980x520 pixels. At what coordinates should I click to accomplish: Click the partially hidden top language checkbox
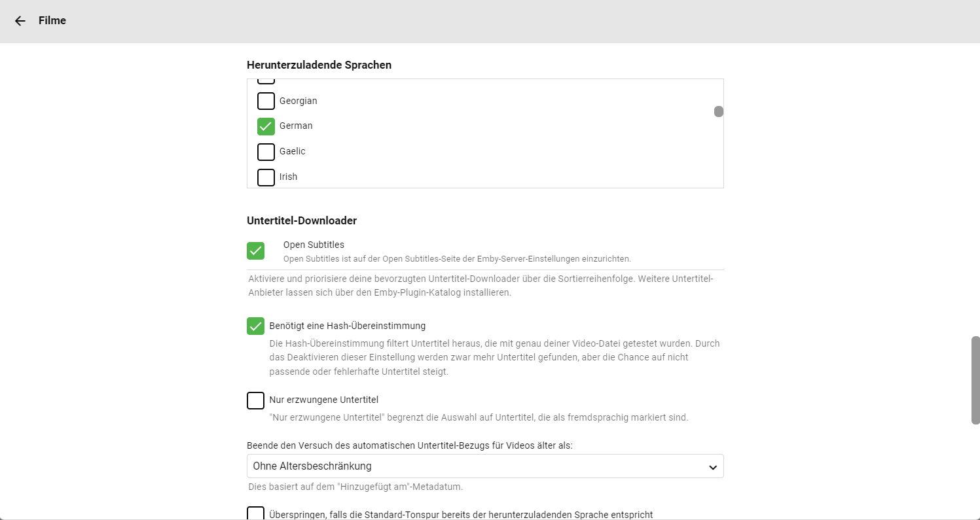[x=266, y=81]
